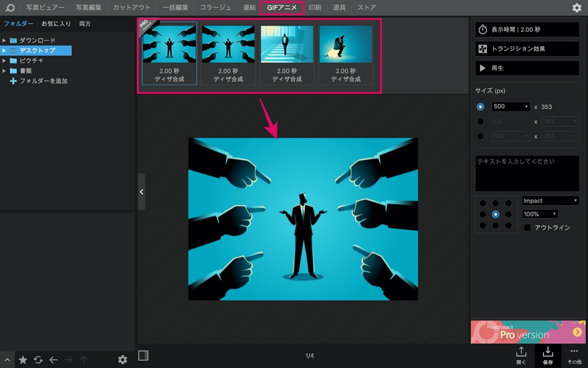588x368 pixels.
Task: Show the お気に入り tab
Action: pyautogui.click(x=56, y=24)
